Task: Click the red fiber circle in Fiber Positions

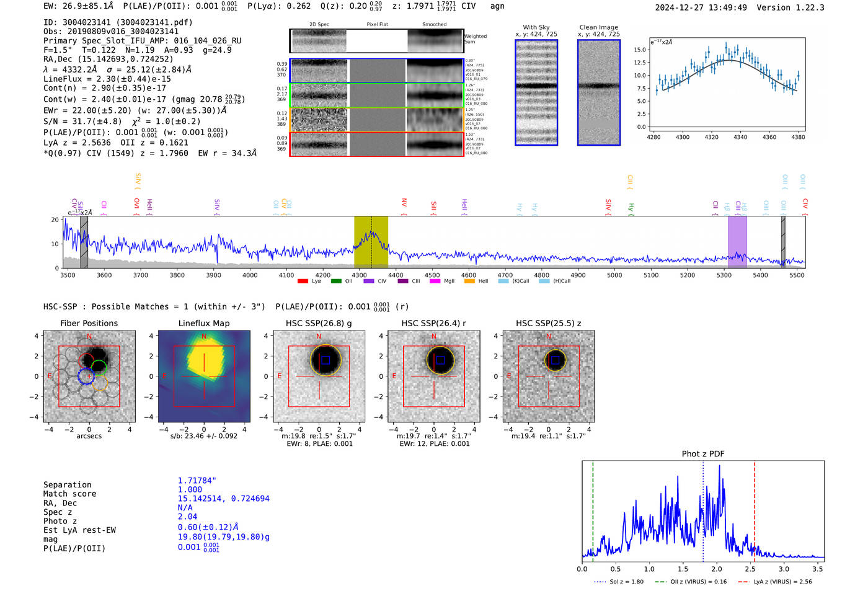Action: (x=86, y=361)
